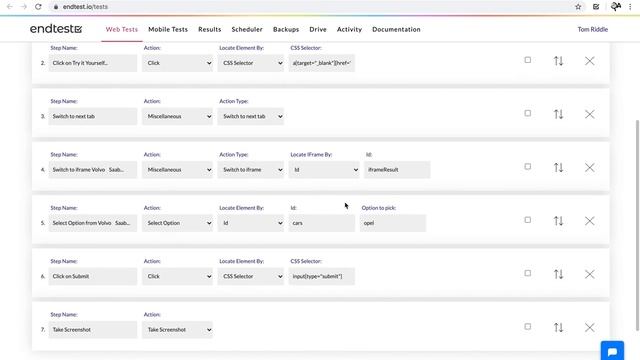Edit step 2 name Click on Try it Yourself

click(x=93, y=63)
